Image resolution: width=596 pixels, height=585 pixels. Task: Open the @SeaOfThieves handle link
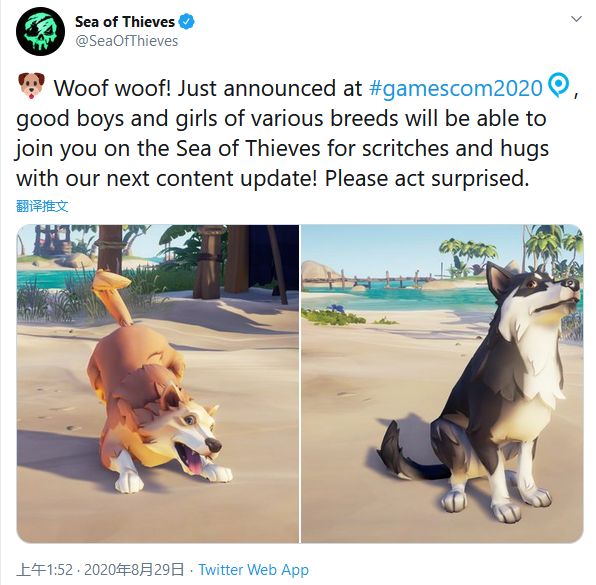[x=127, y=41]
